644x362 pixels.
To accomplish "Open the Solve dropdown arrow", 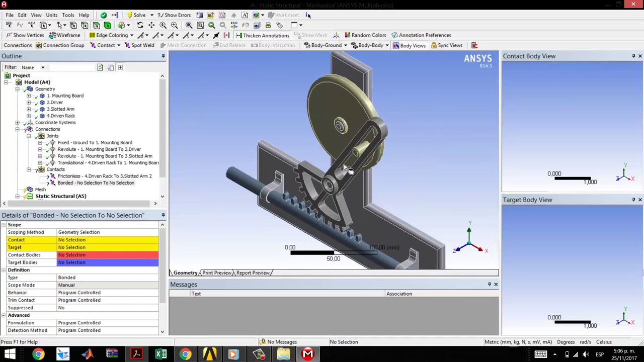I will [x=151, y=15].
